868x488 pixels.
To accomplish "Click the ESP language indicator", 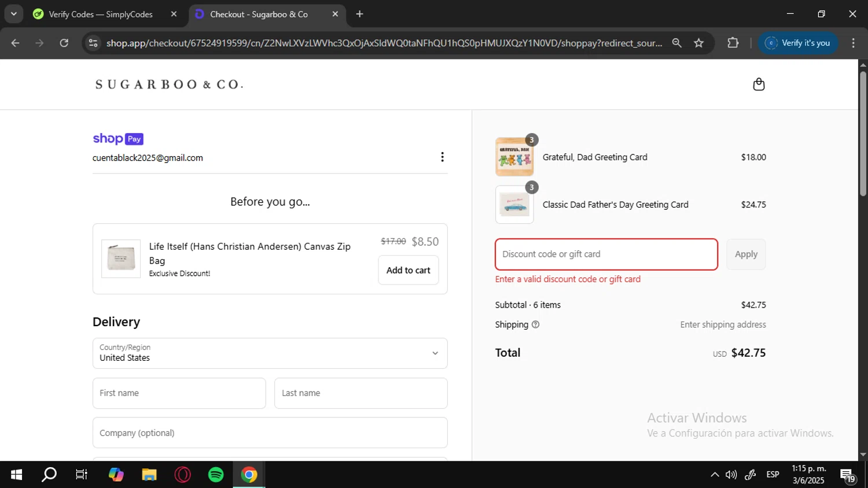I will [773, 475].
